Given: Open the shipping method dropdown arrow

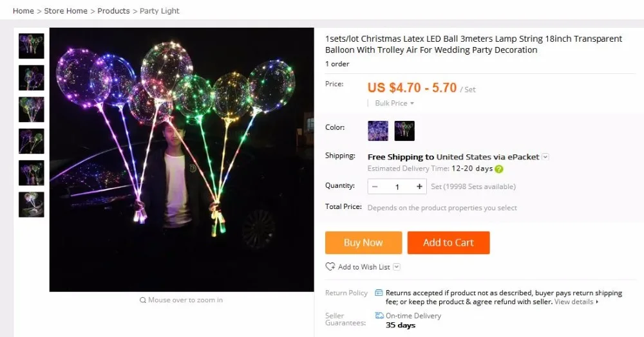Looking at the screenshot, I should [x=545, y=157].
